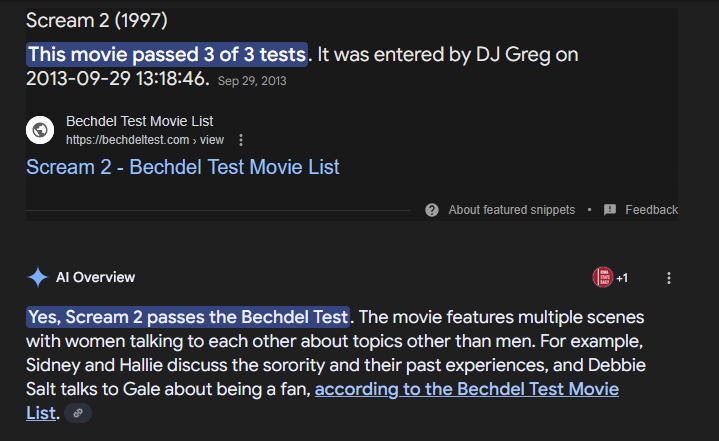Click the 'Bechdel Test Movie List' site name
Viewport: 719px width, 441px height.
coord(139,121)
